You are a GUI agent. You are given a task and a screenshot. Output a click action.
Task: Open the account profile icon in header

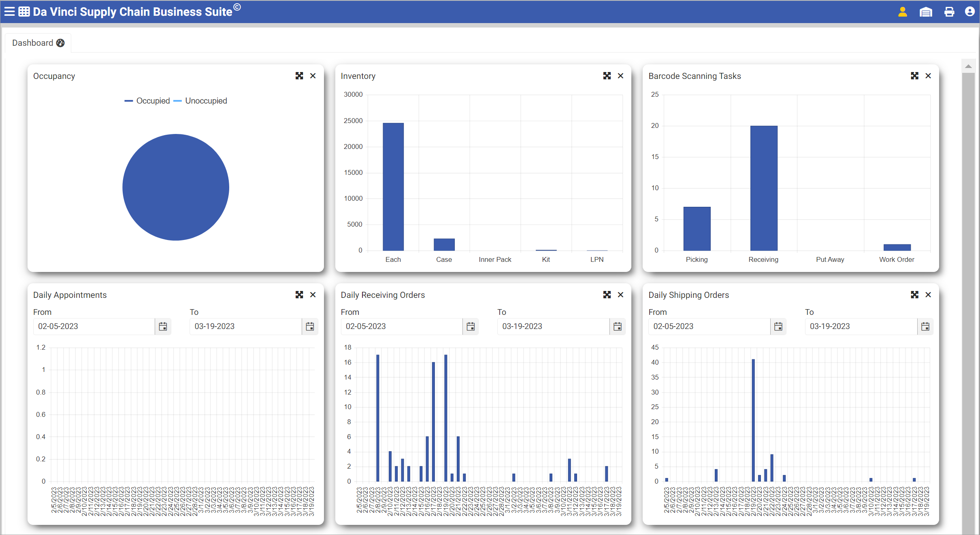tap(969, 11)
